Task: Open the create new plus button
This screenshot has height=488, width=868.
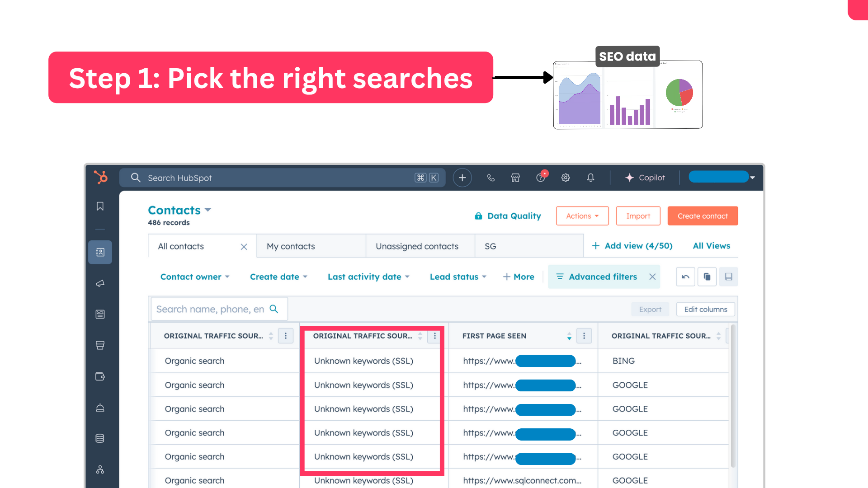Action: coord(462,178)
